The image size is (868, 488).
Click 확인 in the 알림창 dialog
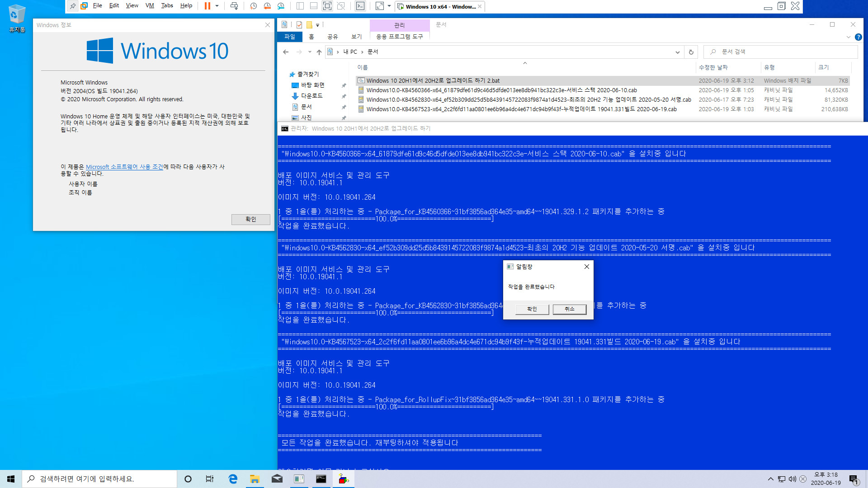tap(532, 309)
